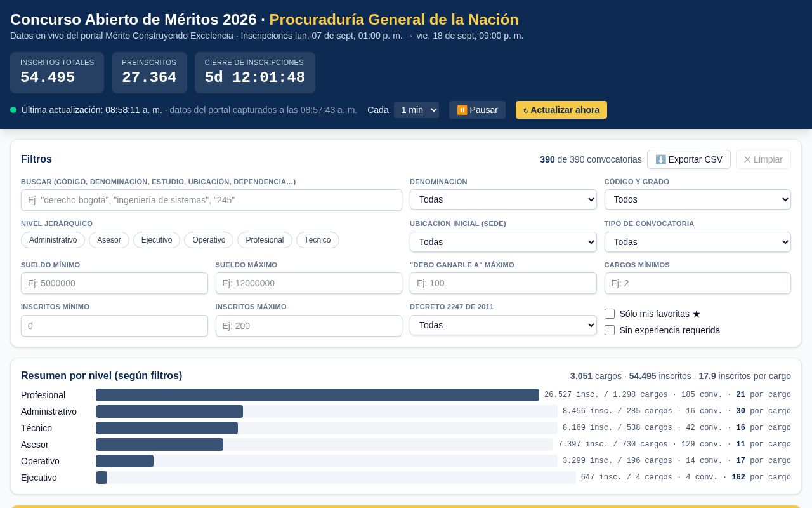Open the Decreto 2247 de 2011 dropdown
The width and height of the screenshot is (812, 508).
[503, 325]
